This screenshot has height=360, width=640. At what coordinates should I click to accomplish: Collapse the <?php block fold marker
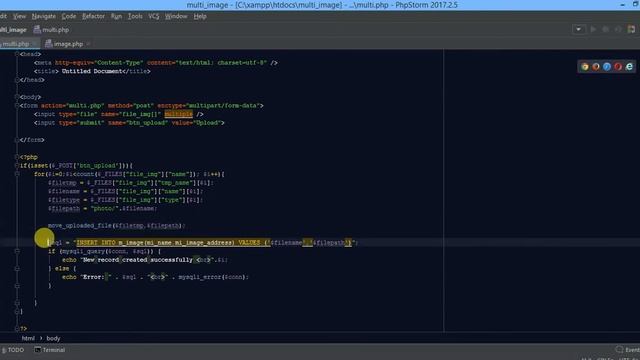tap(17, 157)
